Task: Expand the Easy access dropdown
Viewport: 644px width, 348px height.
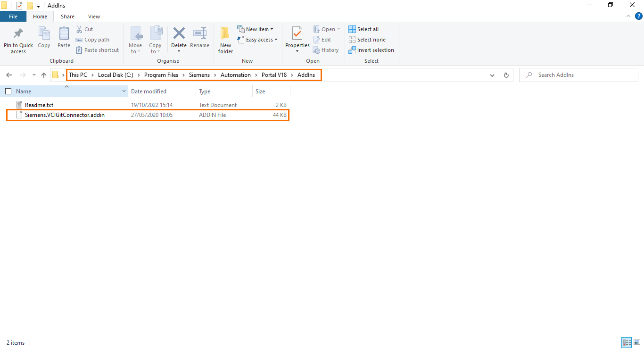Action: 275,39
